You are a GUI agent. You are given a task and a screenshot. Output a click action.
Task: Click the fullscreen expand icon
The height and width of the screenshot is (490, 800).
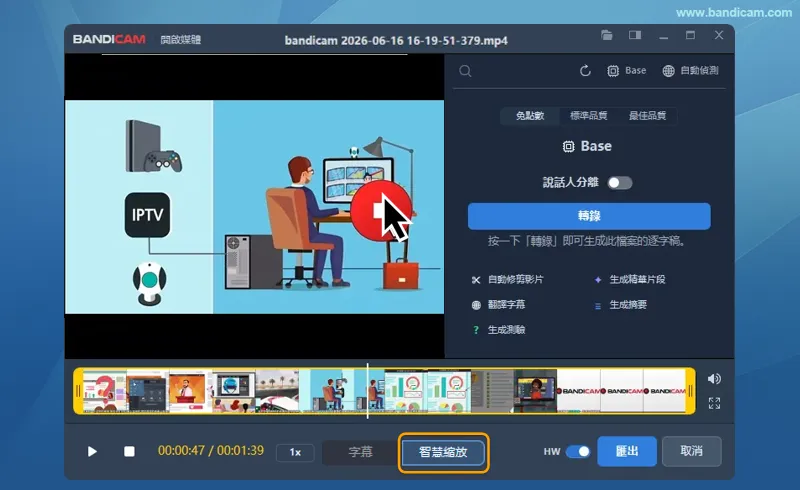(x=714, y=403)
